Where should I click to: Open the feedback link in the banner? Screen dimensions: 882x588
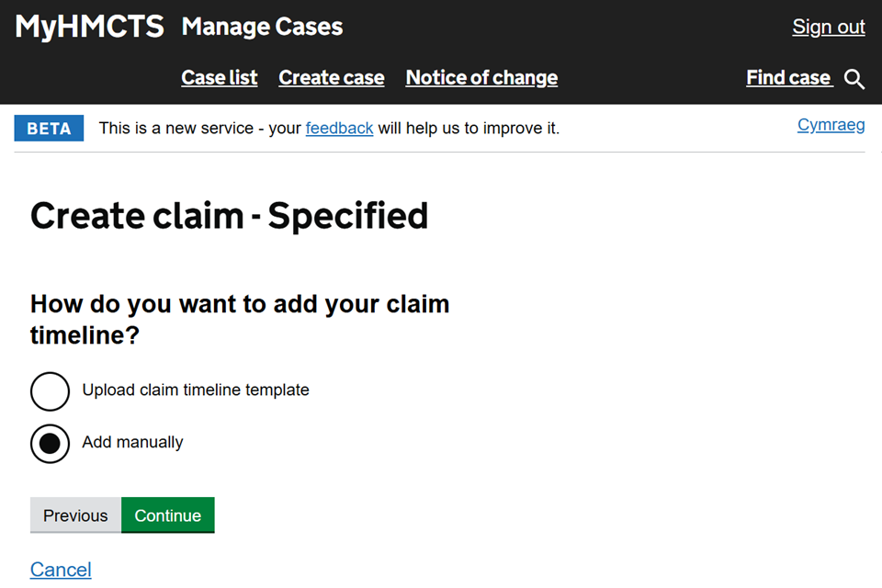[339, 129]
